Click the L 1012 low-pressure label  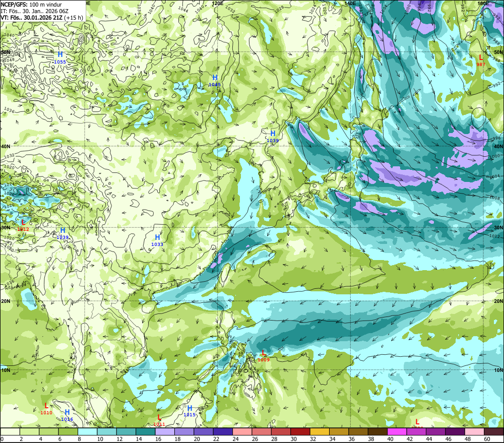pos(23,225)
